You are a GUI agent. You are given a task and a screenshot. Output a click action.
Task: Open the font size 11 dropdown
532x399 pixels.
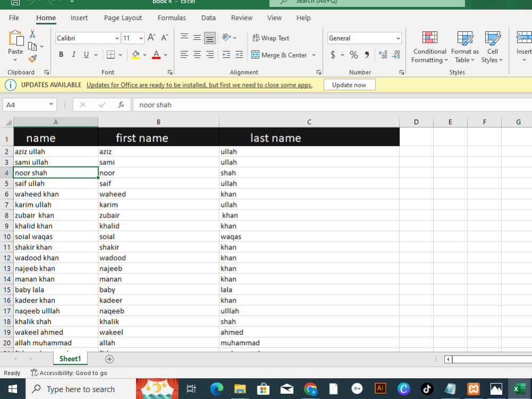coord(141,38)
